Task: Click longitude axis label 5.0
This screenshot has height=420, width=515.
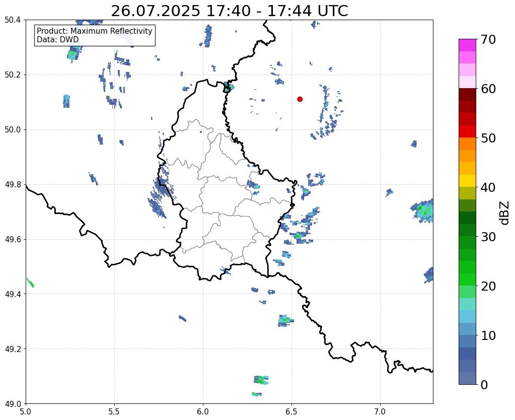Action: coord(26,411)
